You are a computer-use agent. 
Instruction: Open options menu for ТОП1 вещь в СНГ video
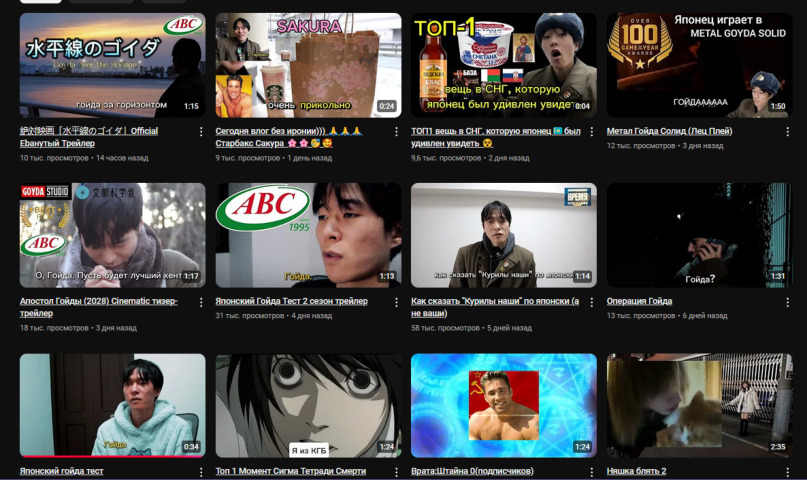point(592,132)
